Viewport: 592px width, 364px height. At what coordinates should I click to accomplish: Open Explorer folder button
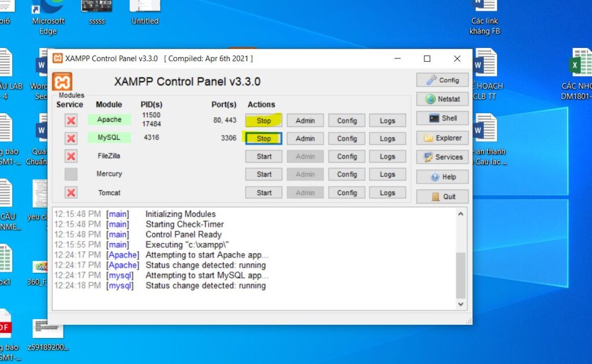pos(442,138)
